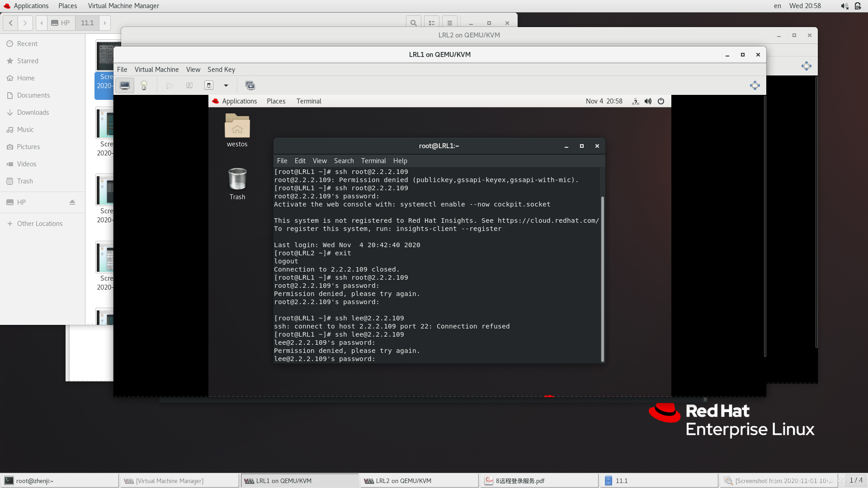Click the VM stop button in LRL1 toolbar

[x=209, y=85]
